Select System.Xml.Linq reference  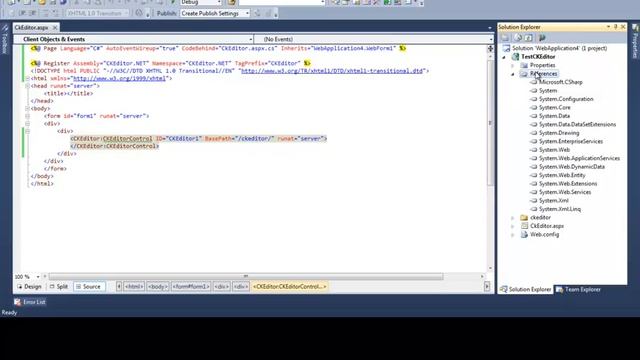pos(560,209)
